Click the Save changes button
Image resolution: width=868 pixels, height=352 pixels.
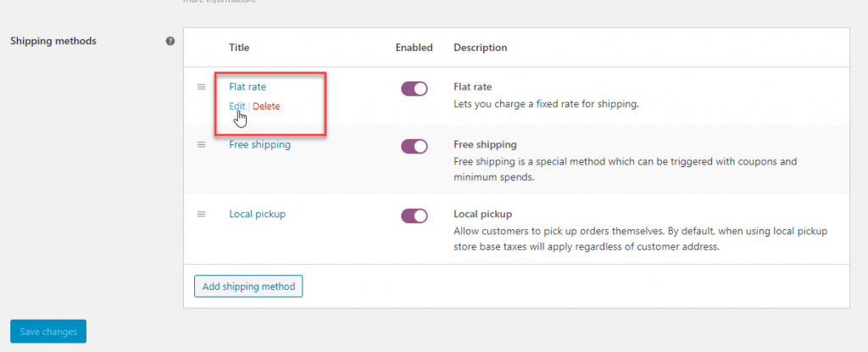[x=48, y=332]
